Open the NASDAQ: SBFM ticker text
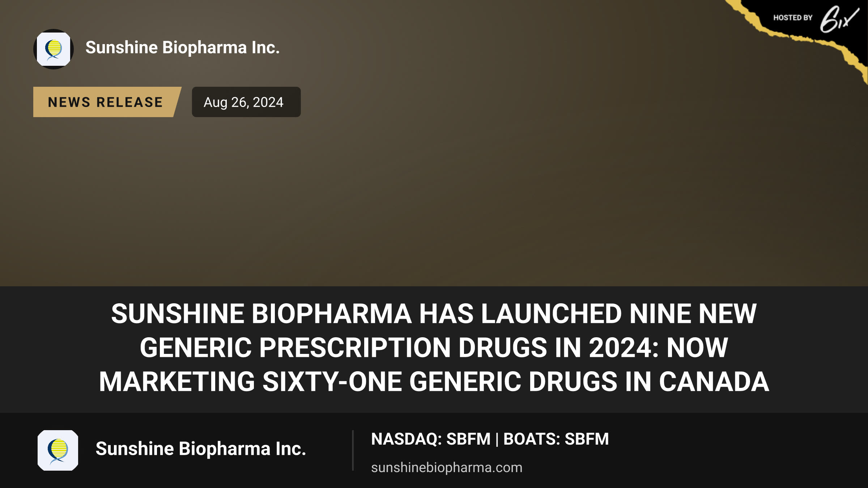 [431, 439]
